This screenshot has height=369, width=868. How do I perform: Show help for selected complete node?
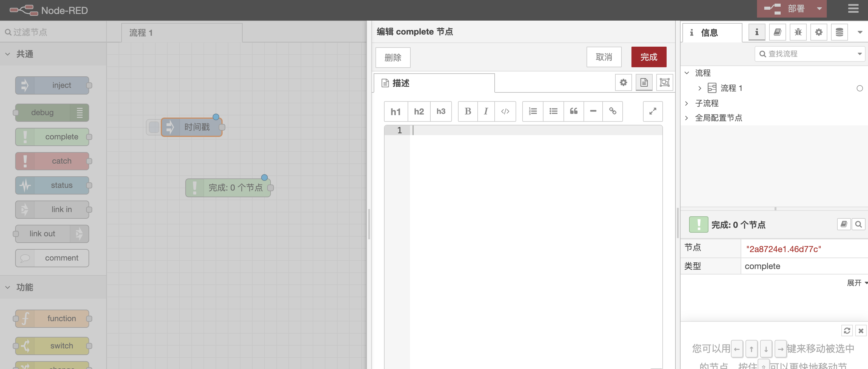tap(844, 224)
